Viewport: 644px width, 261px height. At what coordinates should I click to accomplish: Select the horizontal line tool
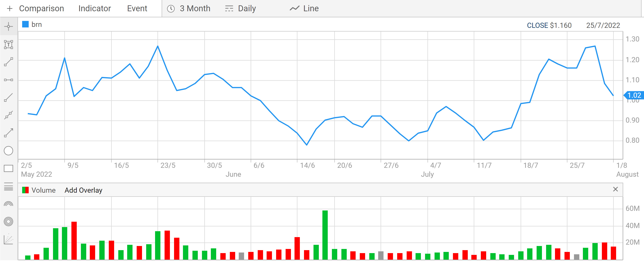click(x=9, y=80)
